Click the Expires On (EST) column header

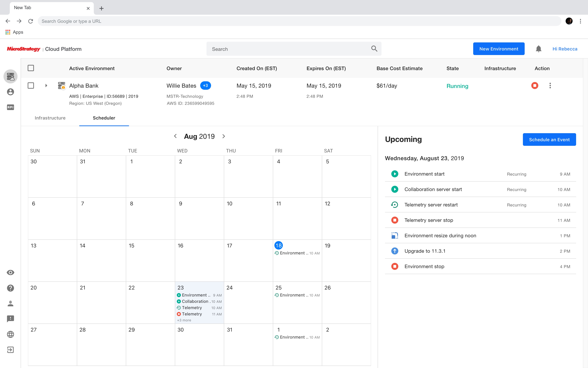pyautogui.click(x=326, y=68)
